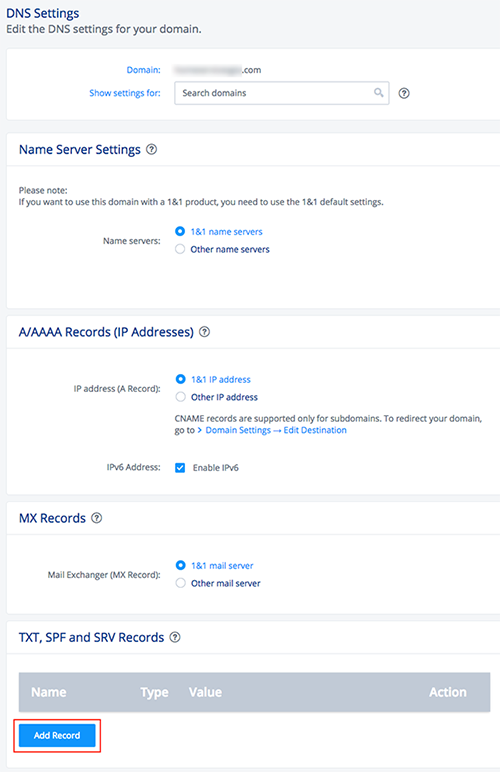500x772 pixels.
Task: Click into the Search domains field
Action: (x=281, y=93)
